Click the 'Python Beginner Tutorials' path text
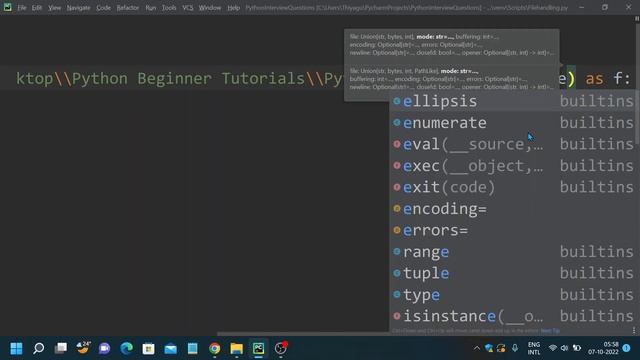This screenshot has height=360, width=640. click(x=188, y=78)
